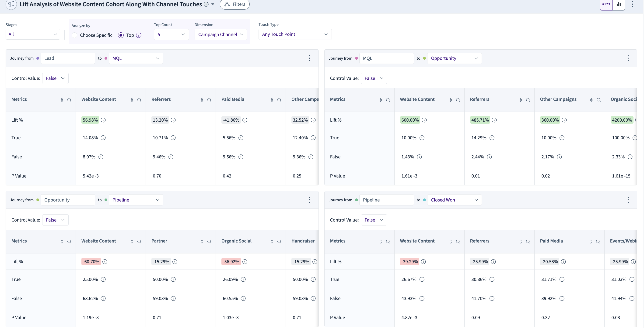Click the Lead journey-from input field

pyautogui.click(x=68, y=58)
